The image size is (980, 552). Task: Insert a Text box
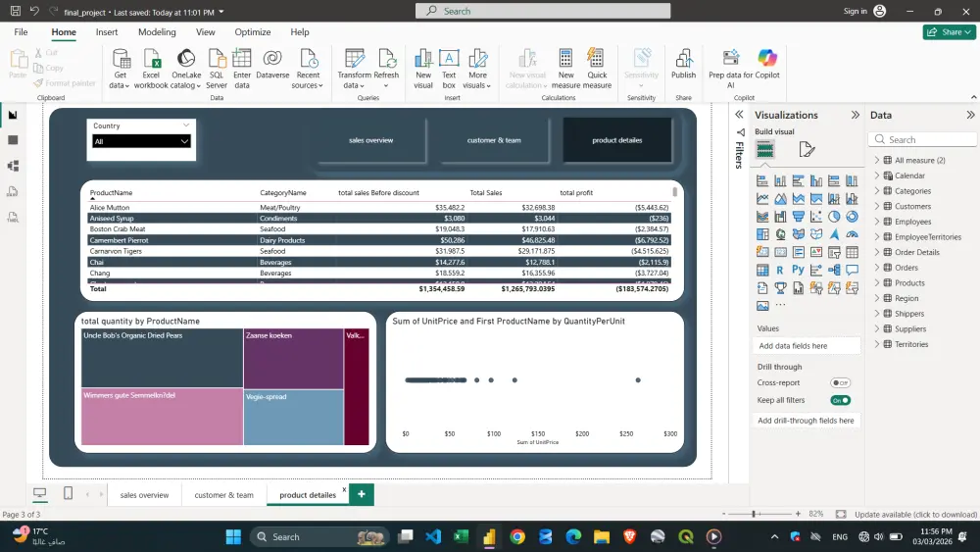(449, 69)
